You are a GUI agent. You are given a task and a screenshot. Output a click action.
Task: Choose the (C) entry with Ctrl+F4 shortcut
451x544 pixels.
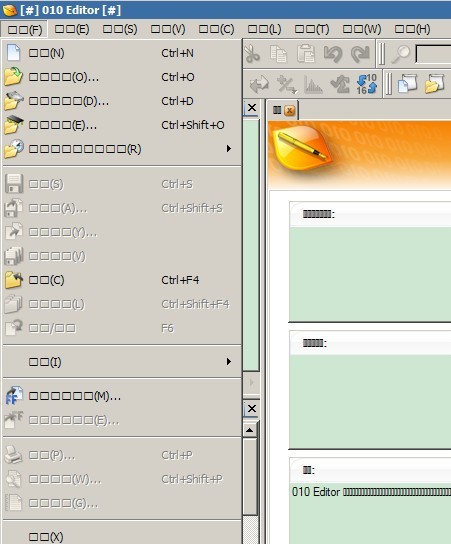coord(122,280)
